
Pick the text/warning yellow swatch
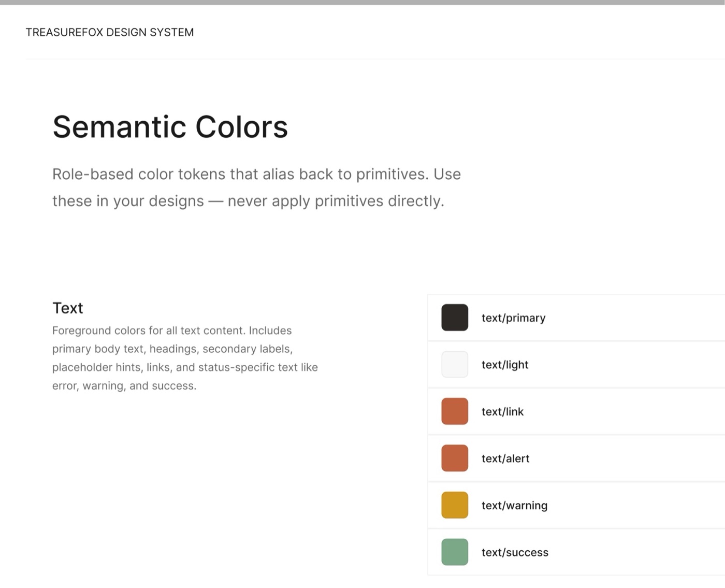[455, 505]
